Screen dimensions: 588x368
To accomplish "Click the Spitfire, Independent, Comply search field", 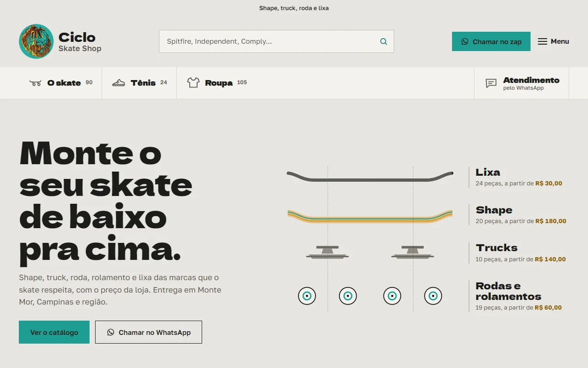I will click(277, 41).
